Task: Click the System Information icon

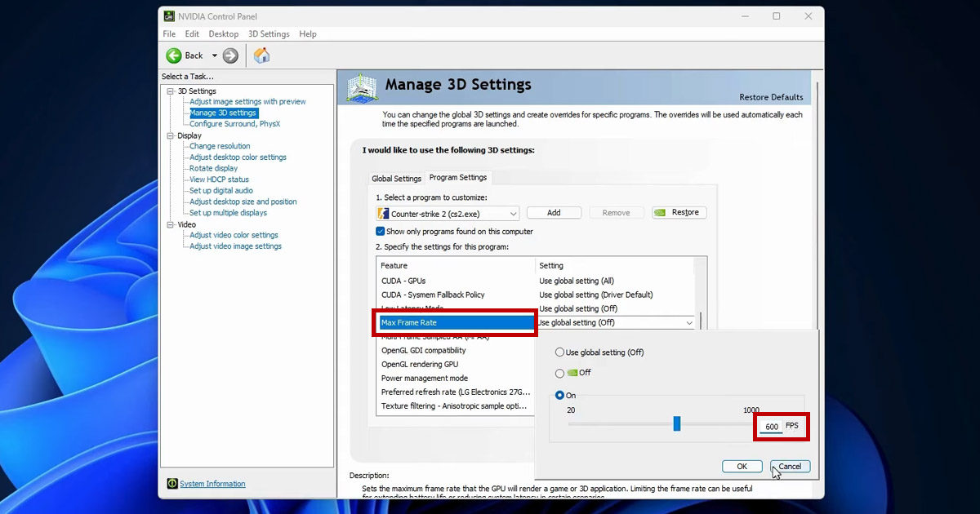Action: 172,484
